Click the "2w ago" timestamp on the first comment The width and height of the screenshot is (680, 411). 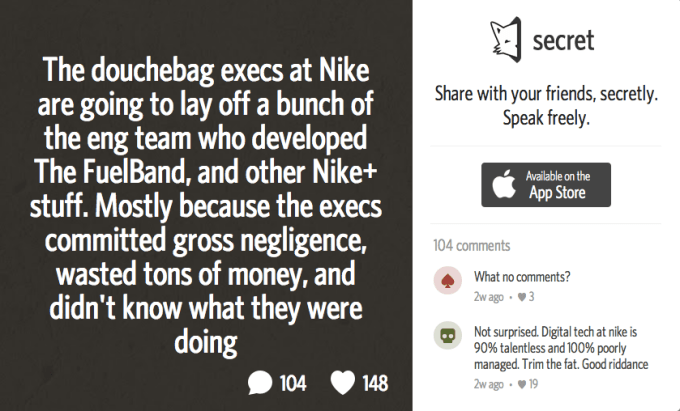tap(489, 297)
